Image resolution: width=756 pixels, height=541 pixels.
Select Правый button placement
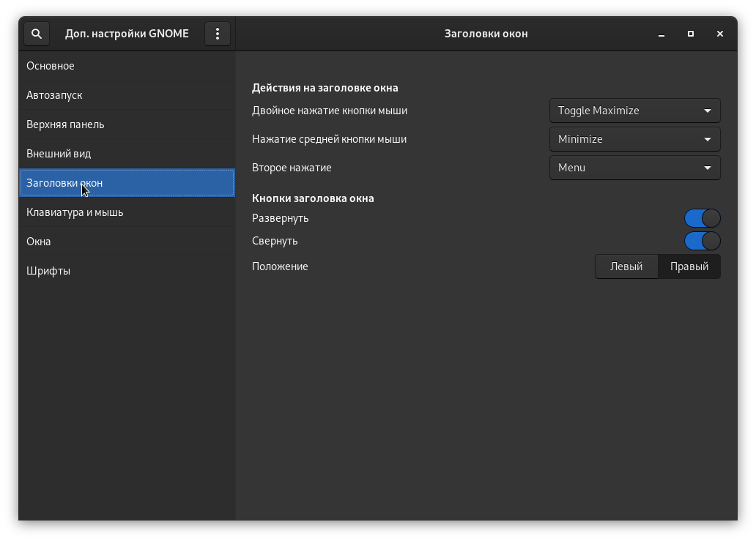coord(689,266)
